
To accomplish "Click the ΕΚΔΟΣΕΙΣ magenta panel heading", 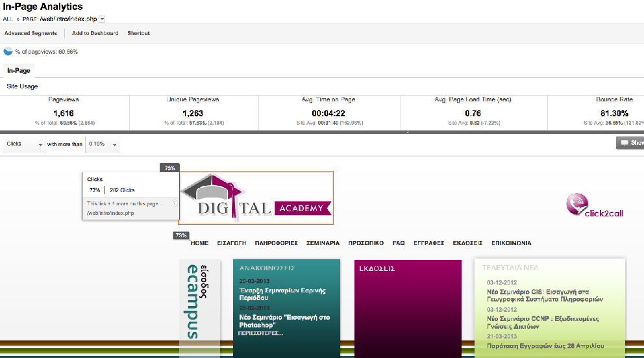I will pos(377,268).
